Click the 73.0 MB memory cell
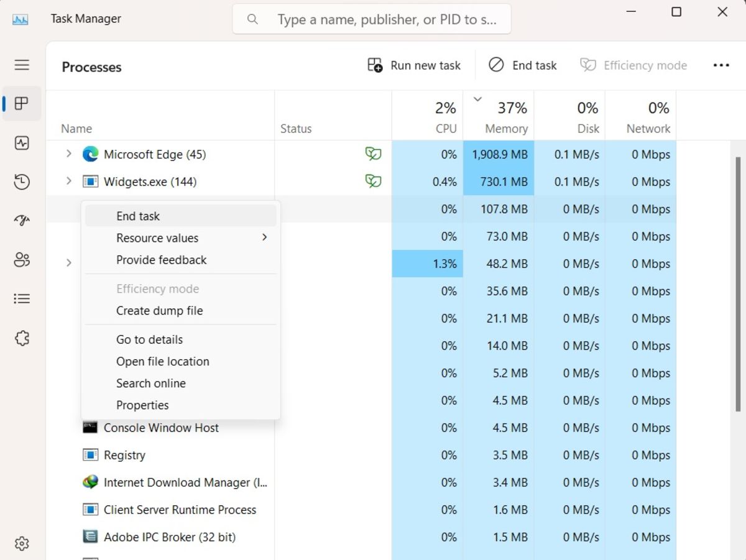The height and width of the screenshot is (560, 746). pyautogui.click(x=498, y=236)
